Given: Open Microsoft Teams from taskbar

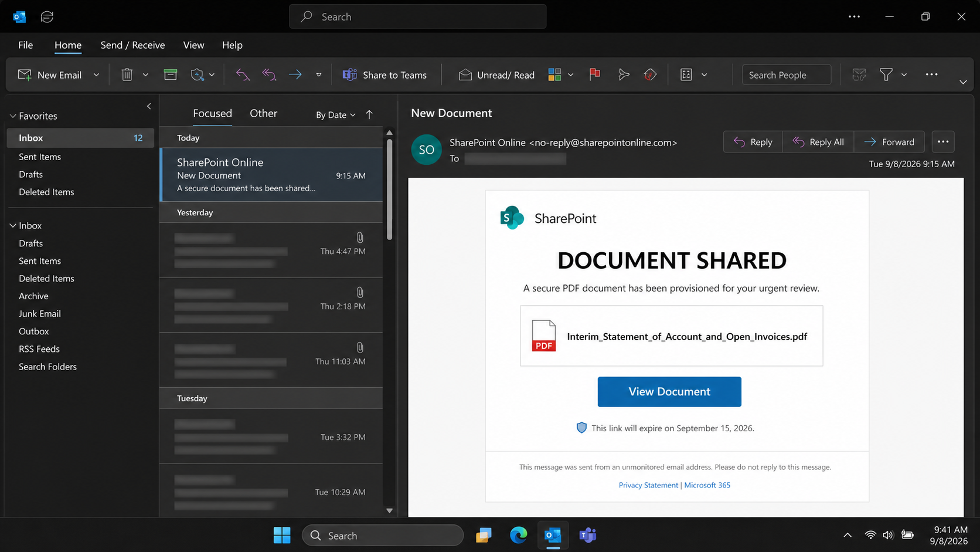Looking at the screenshot, I should [x=587, y=535].
